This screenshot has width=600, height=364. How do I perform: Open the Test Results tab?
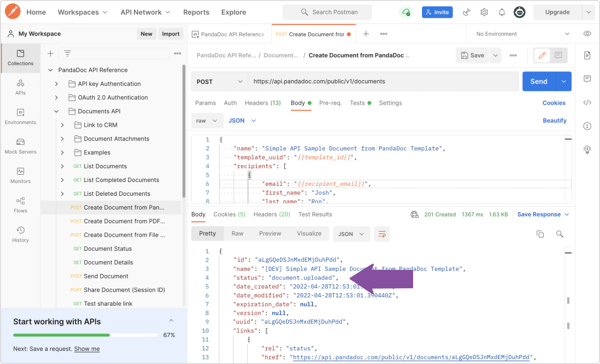tap(315, 214)
